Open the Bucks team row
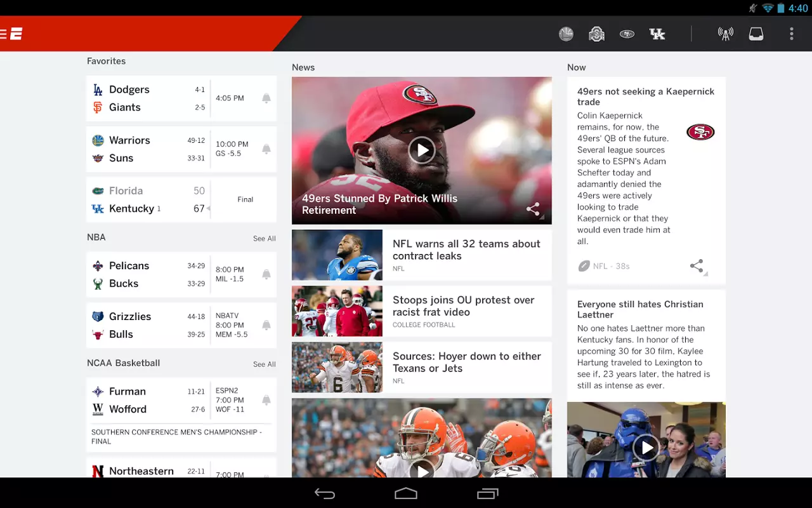 pyautogui.click(x=148, y=283)
